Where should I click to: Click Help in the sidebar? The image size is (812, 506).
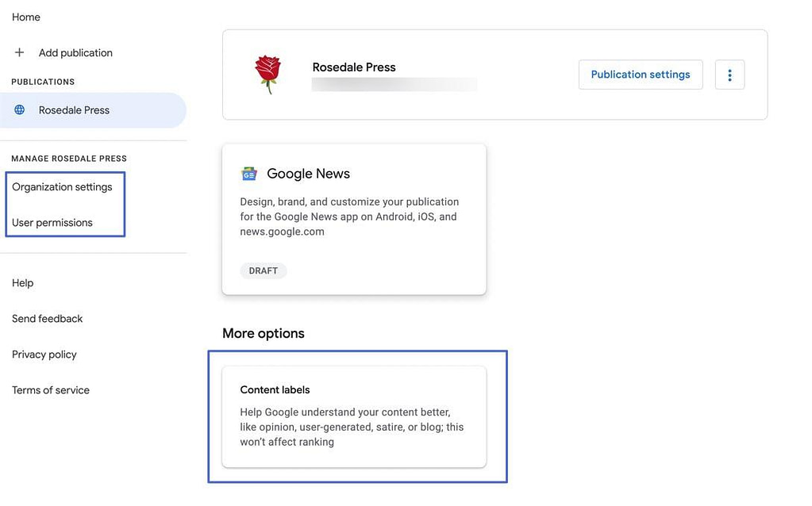[22, 282]
